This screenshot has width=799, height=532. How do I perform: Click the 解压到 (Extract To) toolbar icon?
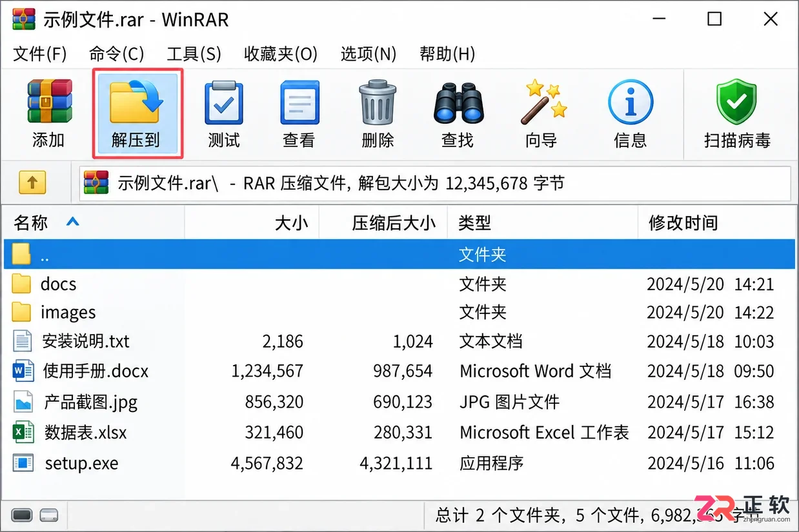pos(136,102)
